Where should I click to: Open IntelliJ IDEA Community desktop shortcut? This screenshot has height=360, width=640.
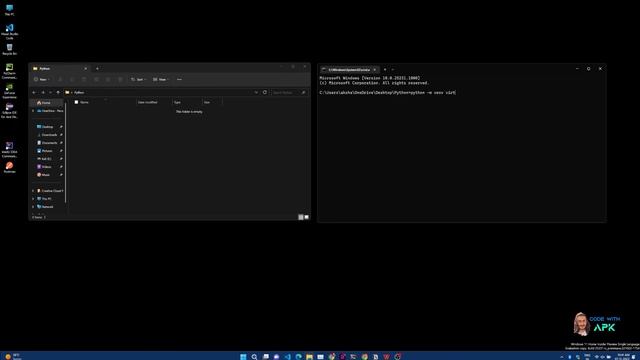pyautogui.click(x=9, y=150)
